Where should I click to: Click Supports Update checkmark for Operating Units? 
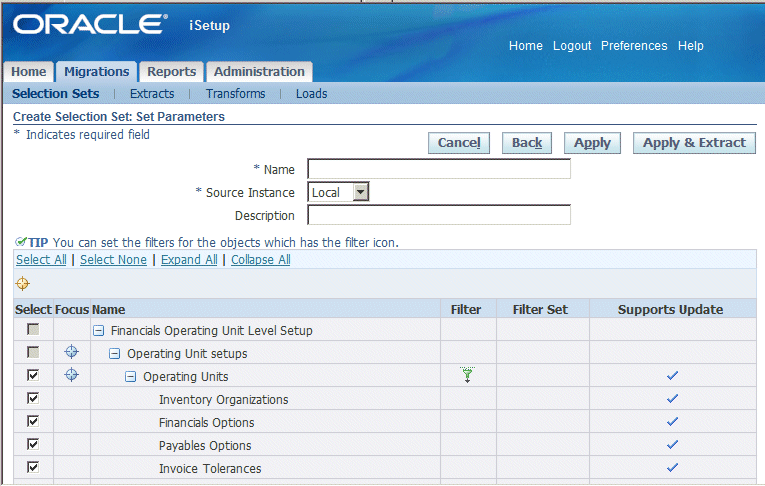tap(672, 375)
